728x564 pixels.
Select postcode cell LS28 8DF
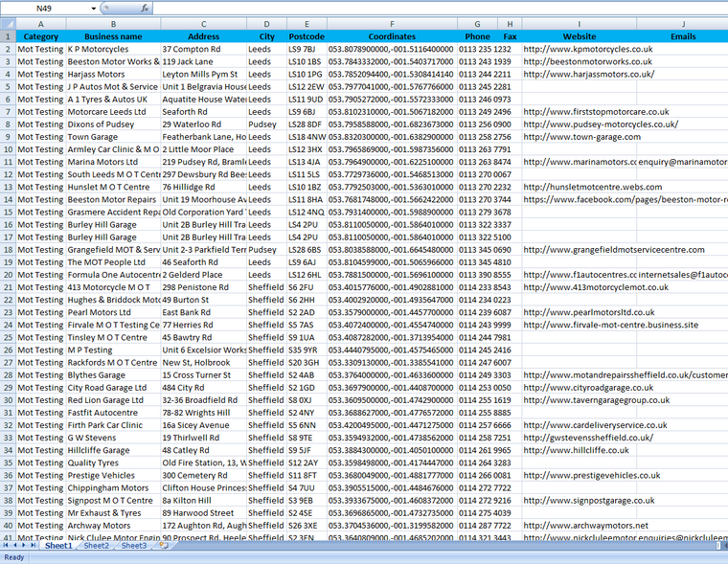307,124
